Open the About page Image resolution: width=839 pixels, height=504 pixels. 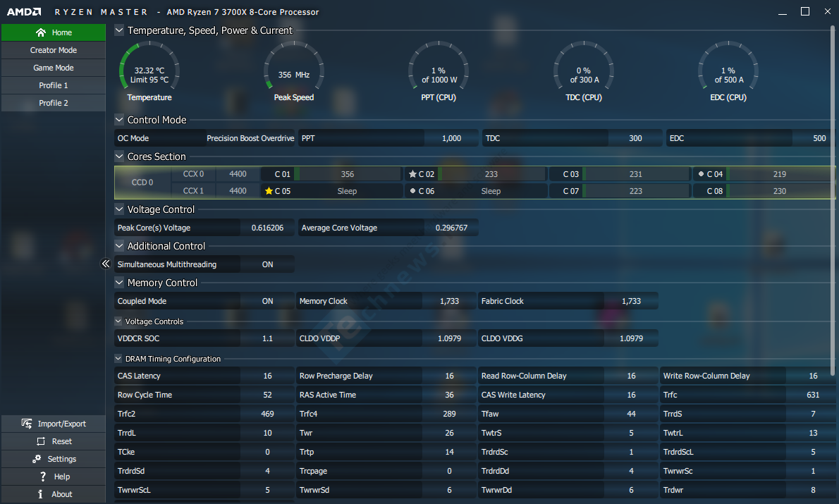click(x=54, y=494)
